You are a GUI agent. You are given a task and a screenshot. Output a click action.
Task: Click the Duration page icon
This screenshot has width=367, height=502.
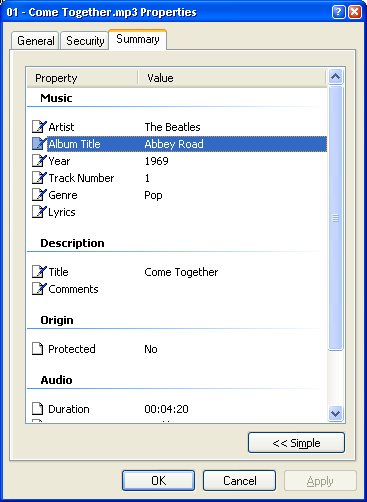pos(38,409)
